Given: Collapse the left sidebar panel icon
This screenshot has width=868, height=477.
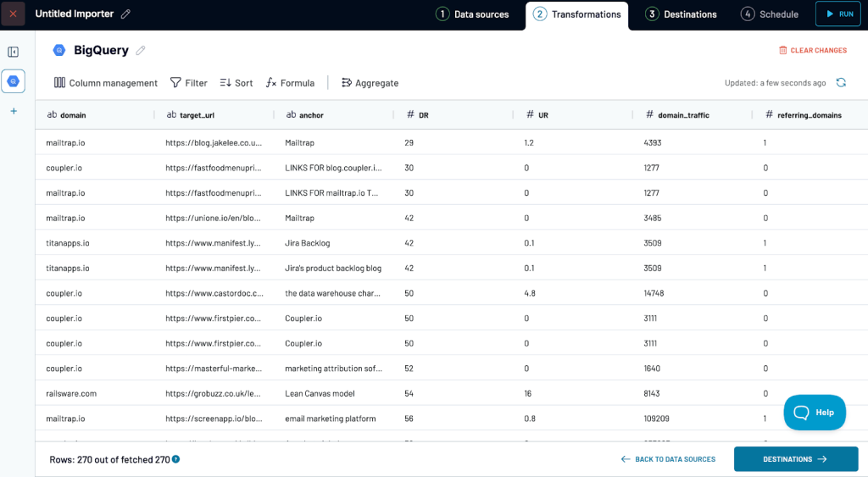Looking at the screenshot, I should 14,52.
